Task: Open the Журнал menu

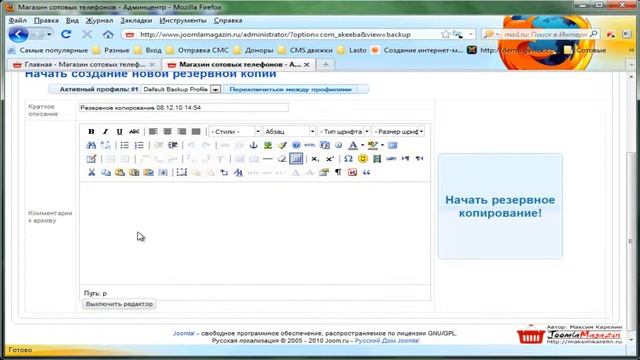Action: 99,20
